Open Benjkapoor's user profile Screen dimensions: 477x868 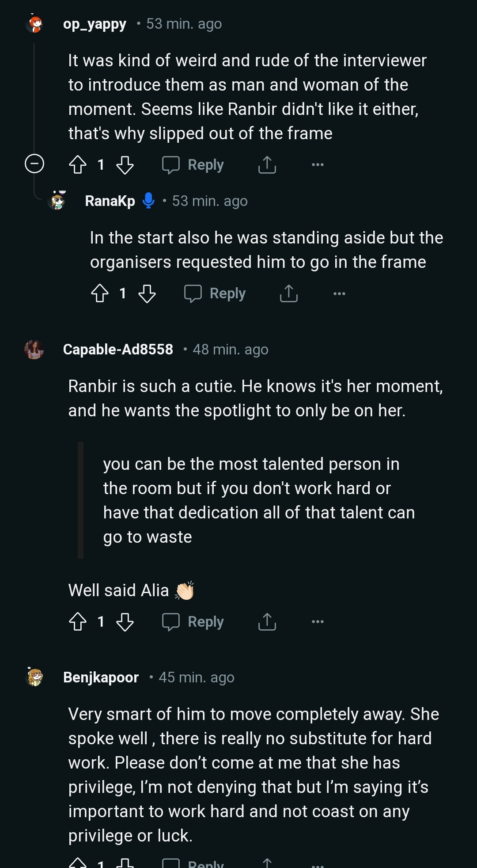(x=101, y=677)
